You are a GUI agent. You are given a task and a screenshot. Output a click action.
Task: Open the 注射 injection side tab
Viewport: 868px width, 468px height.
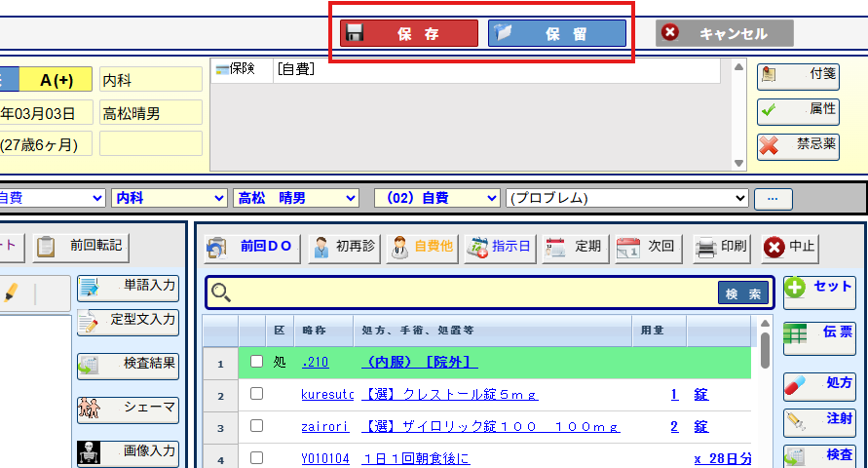coord(819,422)
